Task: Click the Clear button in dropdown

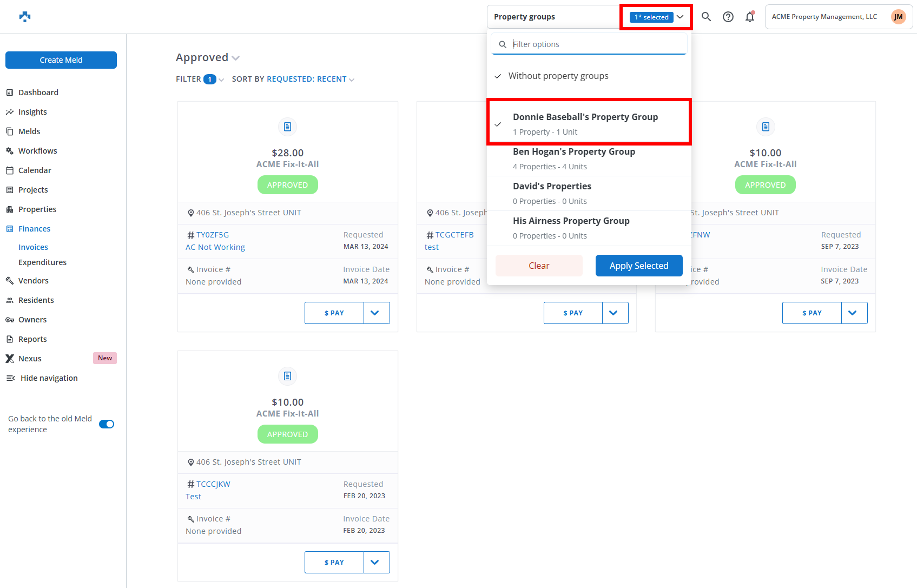Action: tap(539, 266)
